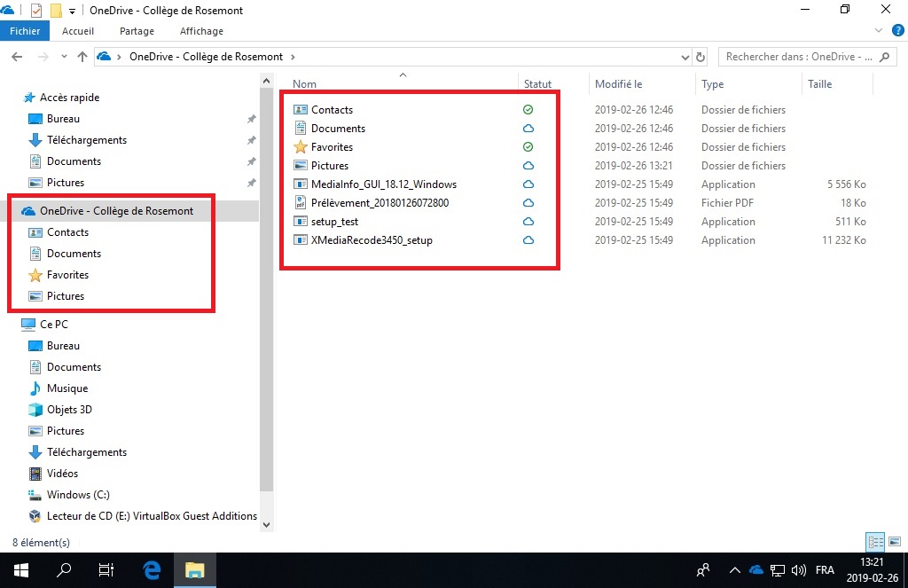This screenshot has width=908, height=588.
Task: Open the address bar history dropdown
Action: click(685, 57)
